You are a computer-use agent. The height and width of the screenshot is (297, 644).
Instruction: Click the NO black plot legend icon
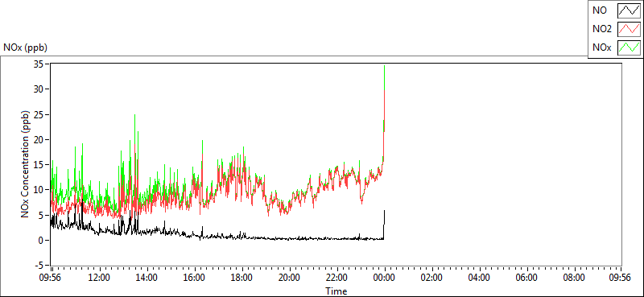(629, 10)
